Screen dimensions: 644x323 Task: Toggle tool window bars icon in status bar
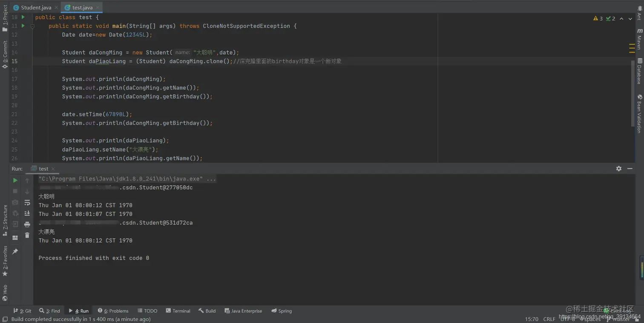(5, 319)
